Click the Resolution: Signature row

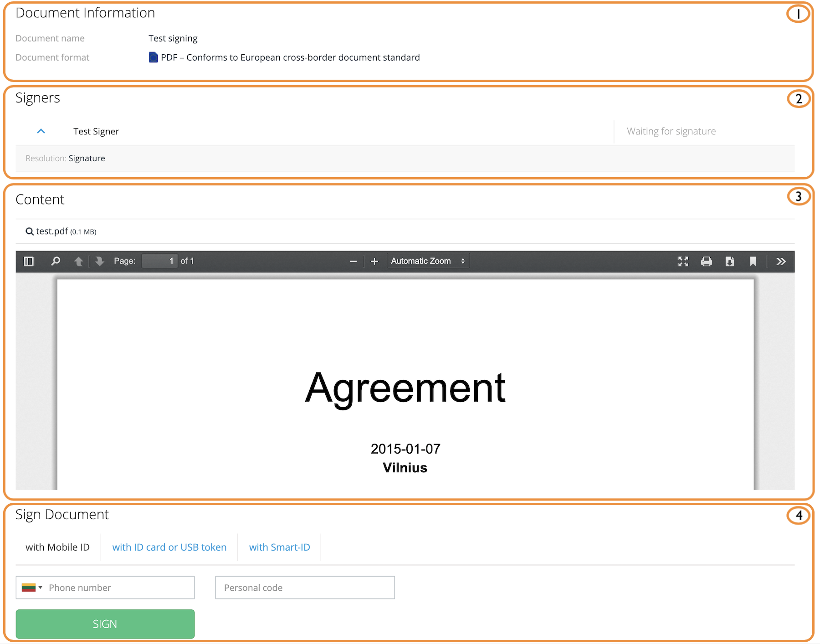(x=405, y=158)
